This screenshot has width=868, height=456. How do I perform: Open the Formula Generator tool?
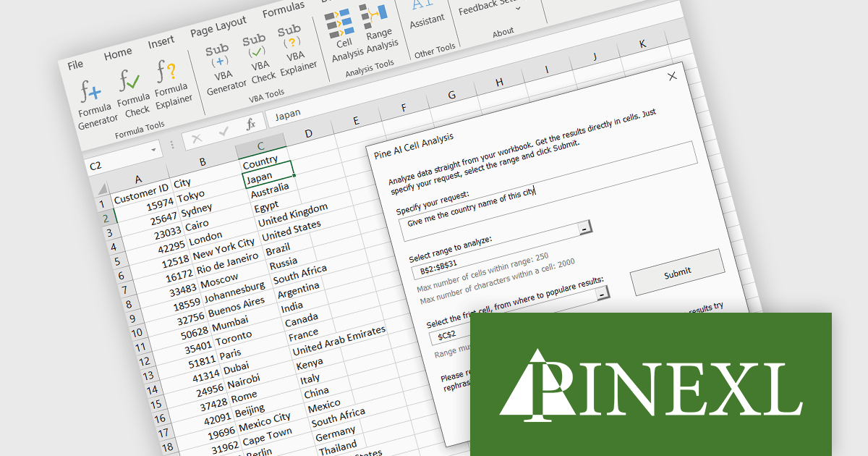pyautogui.click(x=95, y=105)
